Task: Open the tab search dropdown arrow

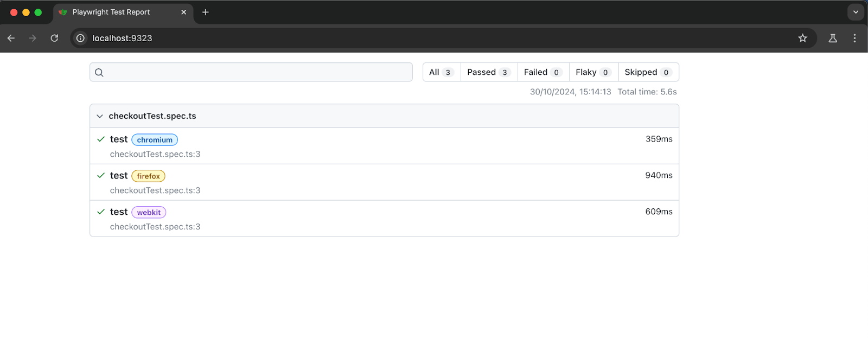Action: [x=856, y=12]
